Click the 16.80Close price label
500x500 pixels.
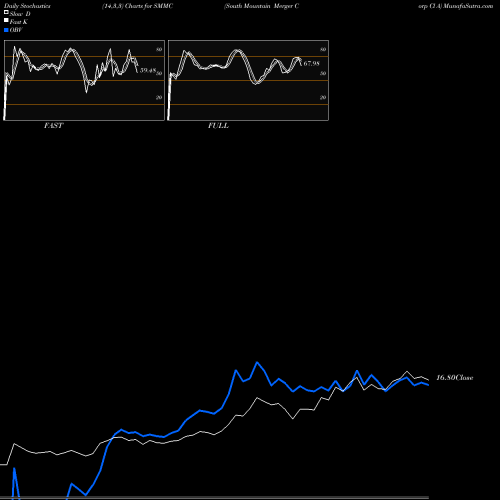coord(455,378)
